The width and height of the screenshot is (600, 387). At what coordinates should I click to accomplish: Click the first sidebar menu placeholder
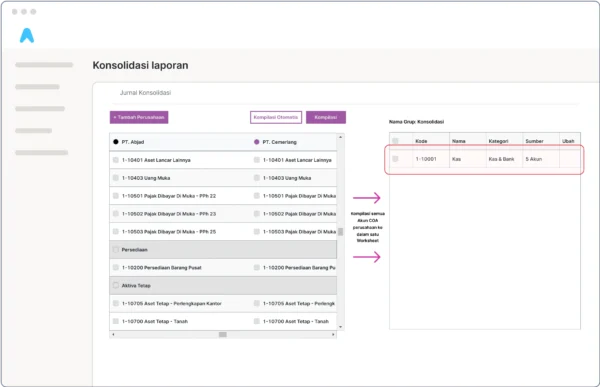point(44,65)
